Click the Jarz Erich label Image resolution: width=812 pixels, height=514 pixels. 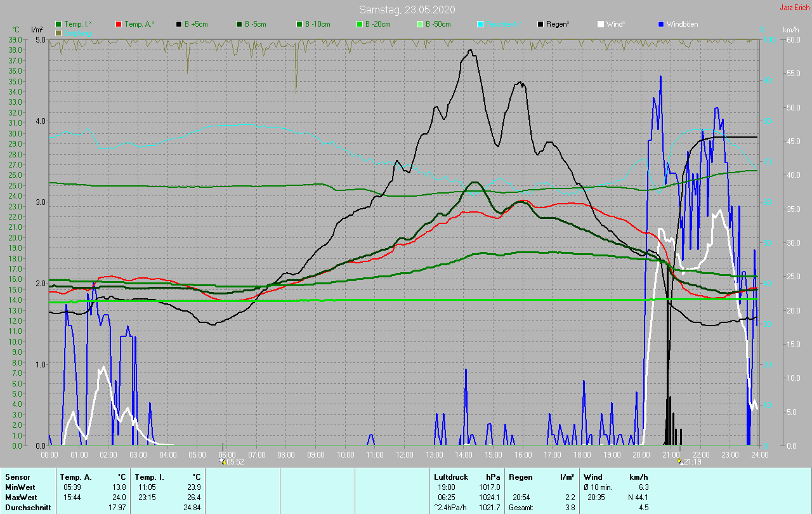[794, 8]
